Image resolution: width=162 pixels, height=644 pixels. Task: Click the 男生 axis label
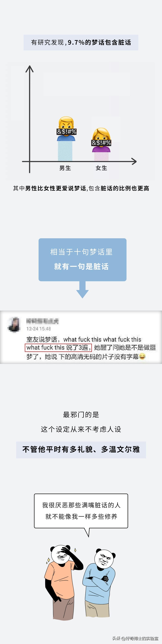click(x=65, y=168)
